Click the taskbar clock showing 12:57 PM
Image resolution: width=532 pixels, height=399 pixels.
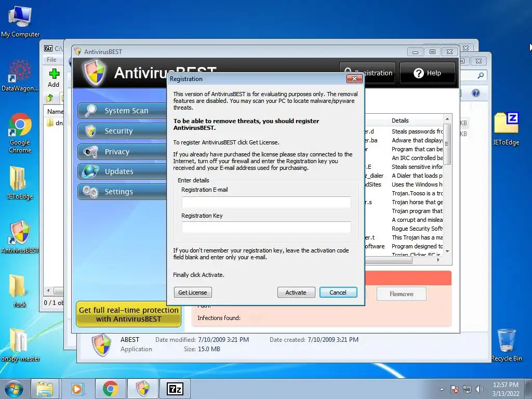point(506,389)
